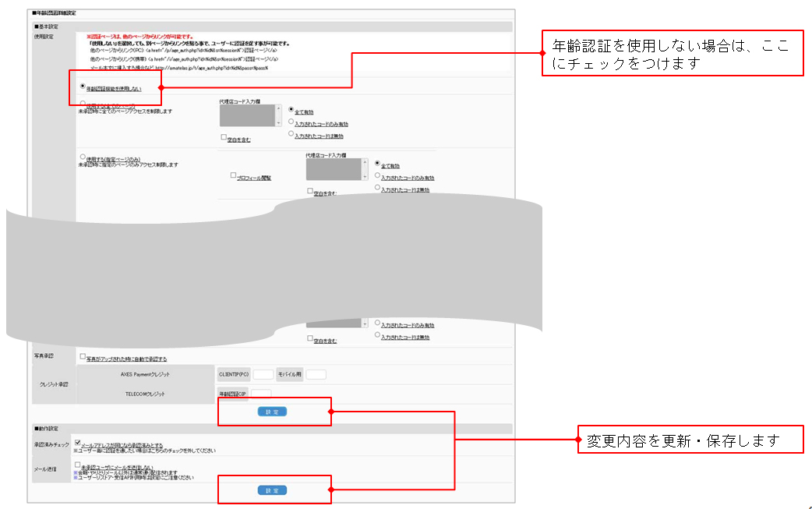Choose '全て有効' in the all-pages section
This screenshot has width=812, height=509.
point(291,111)
